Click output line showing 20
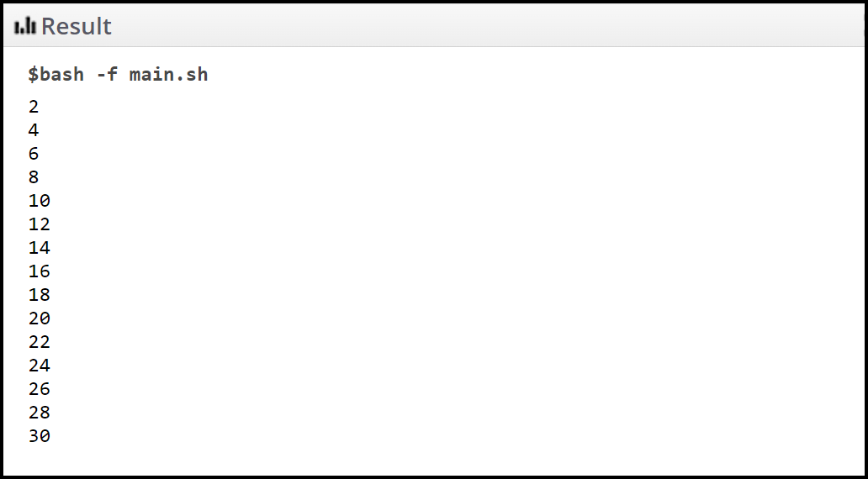 click(x=40, y=318)
